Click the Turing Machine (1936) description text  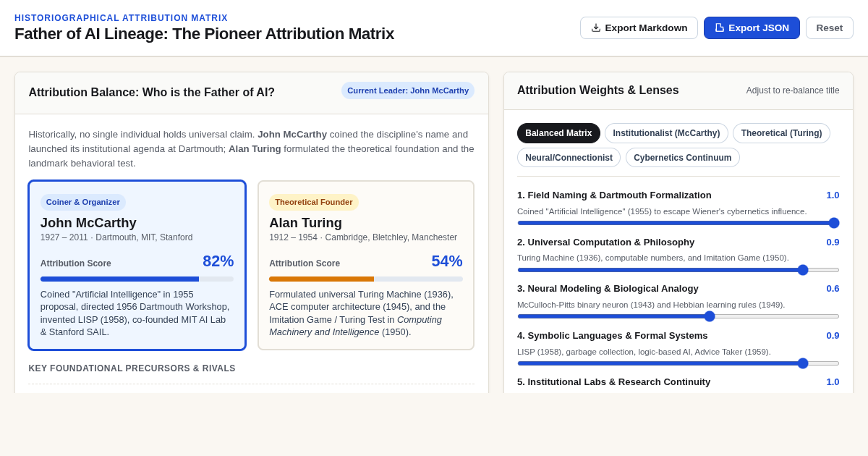pos(653,258)
